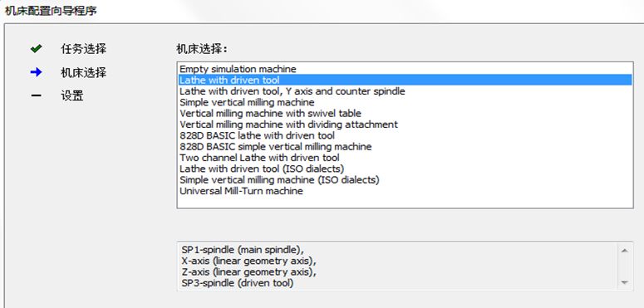Go to the 机床选择 wizard step

[x=83, y=73]
